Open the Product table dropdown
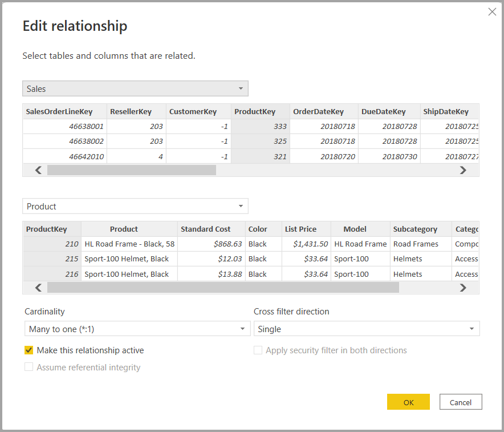504x432 pixels. 135,206
